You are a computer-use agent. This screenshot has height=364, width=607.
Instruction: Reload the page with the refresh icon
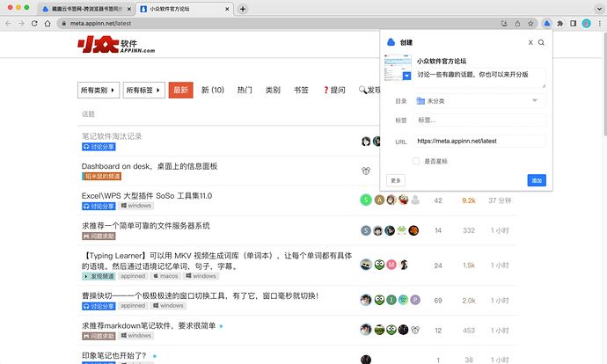click(x=34, y=23)
